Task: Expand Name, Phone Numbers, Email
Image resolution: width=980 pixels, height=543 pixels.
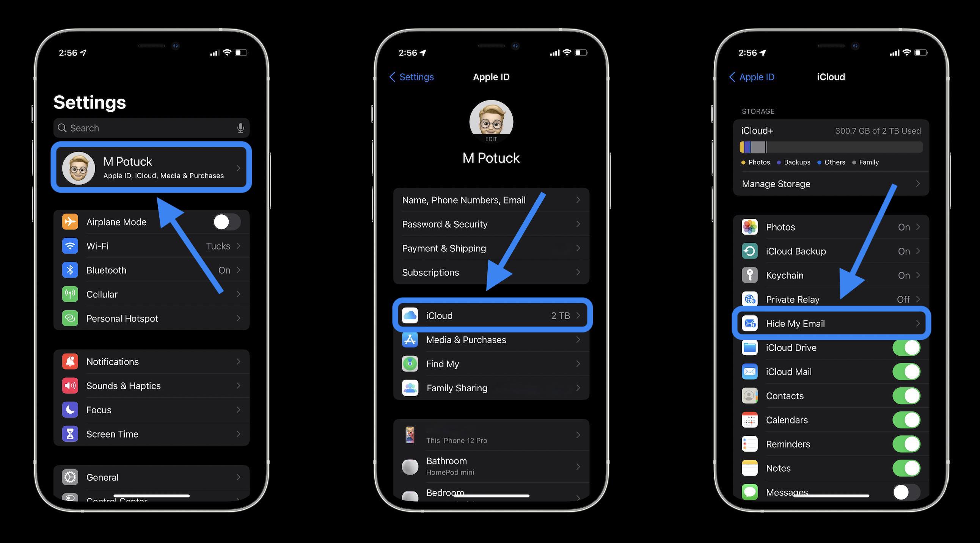Action: coord(491,199)
